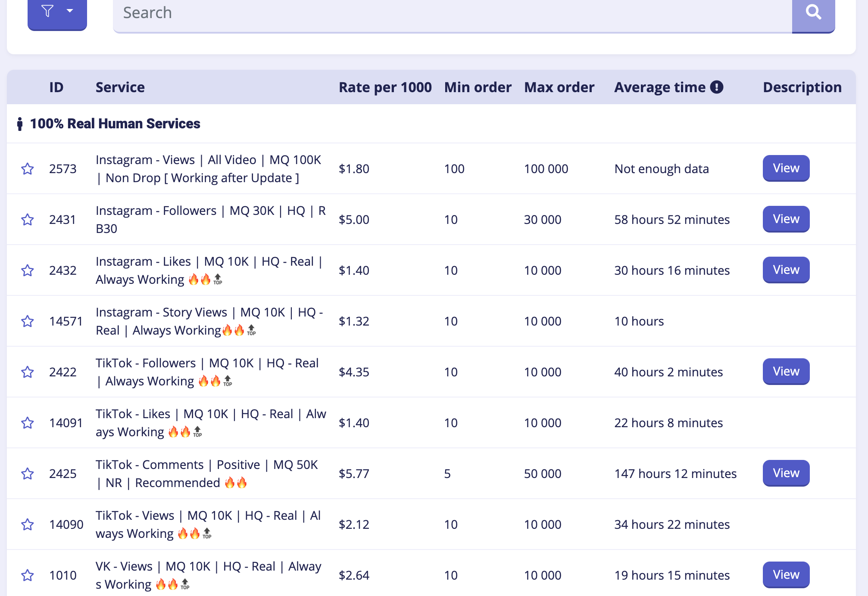Click the TikTok Likes MQ 10K service name
This screenshot has width=868, height=596.
click(x=211, y=423)
